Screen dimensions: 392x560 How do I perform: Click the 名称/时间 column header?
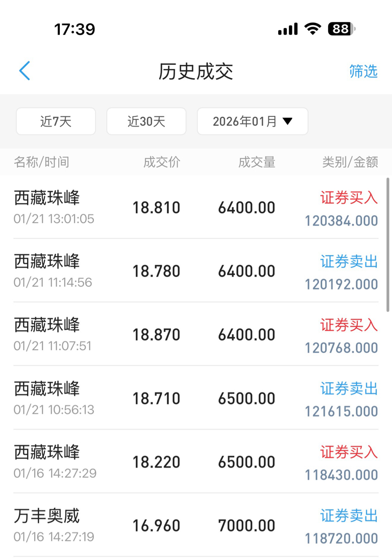click(x=41, y=162)
